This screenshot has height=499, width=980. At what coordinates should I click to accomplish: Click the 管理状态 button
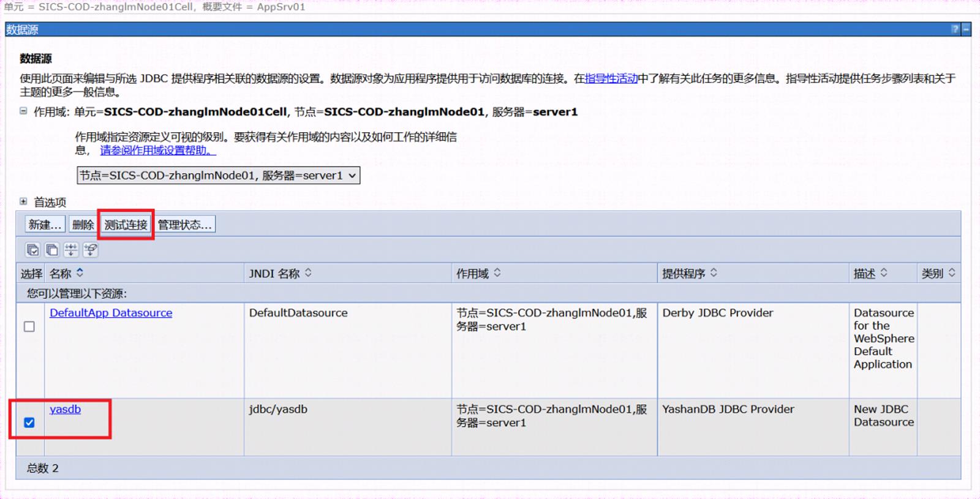click(x=184, y=225)
